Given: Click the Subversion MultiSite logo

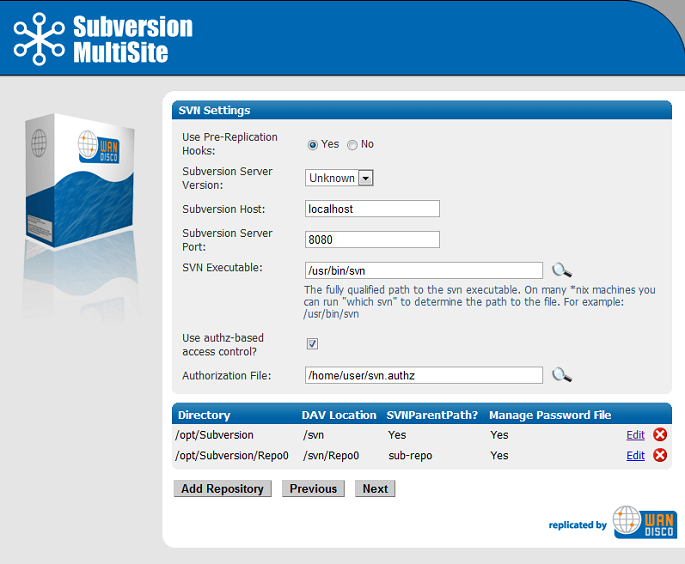Looking at the screenshot, I should point(103,39).
